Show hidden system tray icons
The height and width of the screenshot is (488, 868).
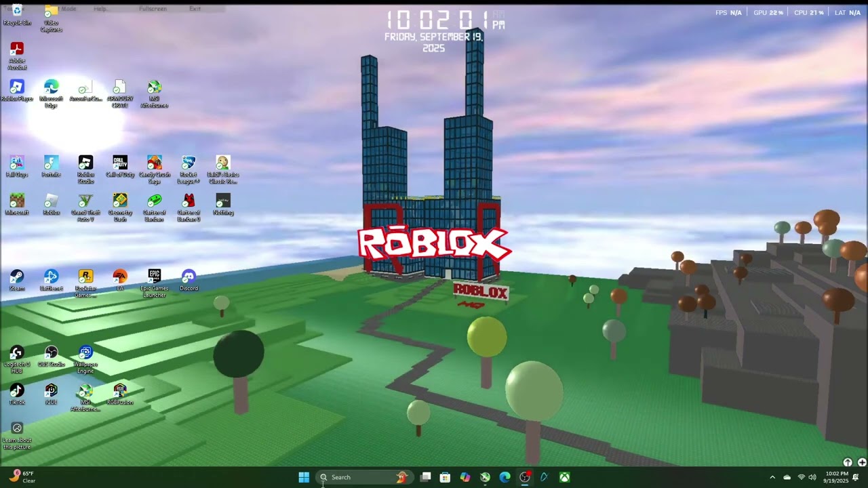click(x=772, y=477)
